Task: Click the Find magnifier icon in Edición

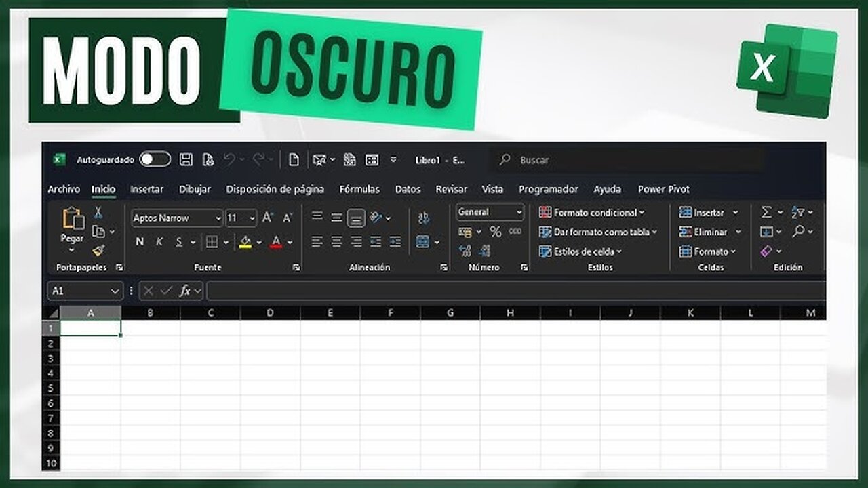Action: click(x=798, y=232)
